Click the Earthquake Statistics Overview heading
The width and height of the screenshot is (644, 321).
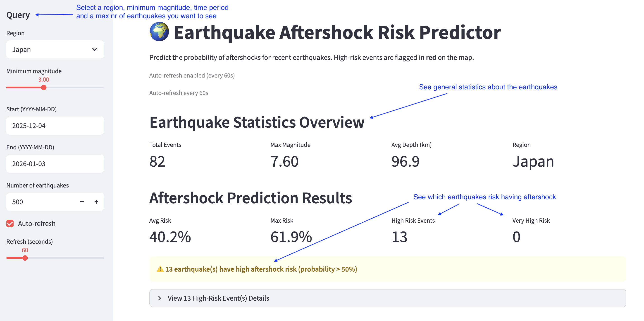click(257, 122)
